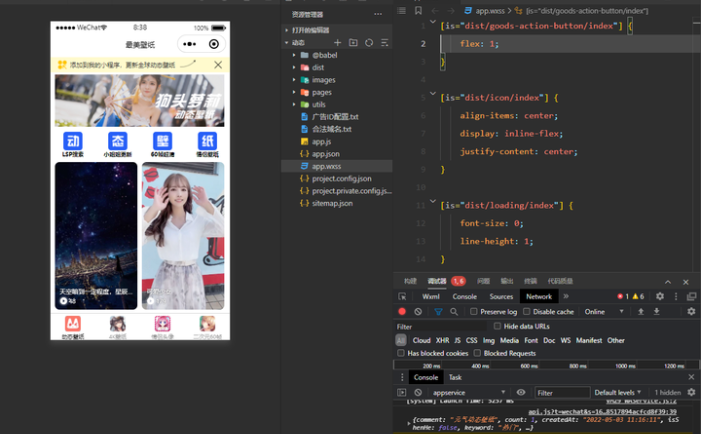Click the record network log button
This screenshot has height=434, width=701.
point(402,312)
